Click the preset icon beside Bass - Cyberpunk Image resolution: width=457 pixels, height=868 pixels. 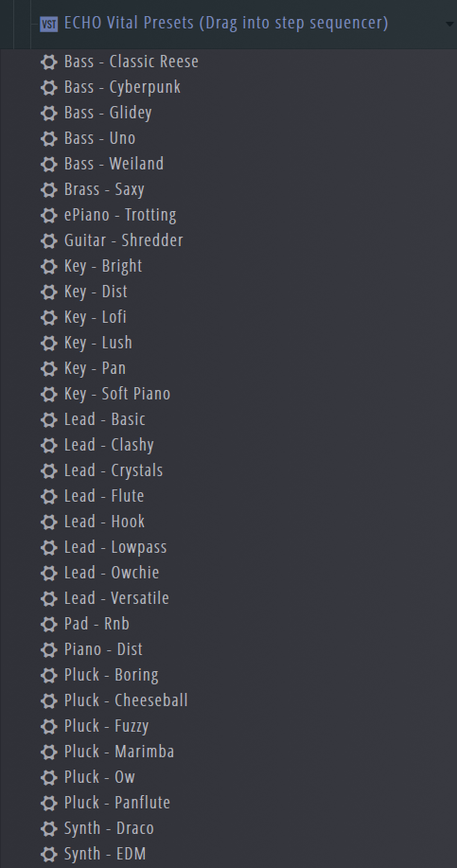pyautogui.click(x=49, y=87)
